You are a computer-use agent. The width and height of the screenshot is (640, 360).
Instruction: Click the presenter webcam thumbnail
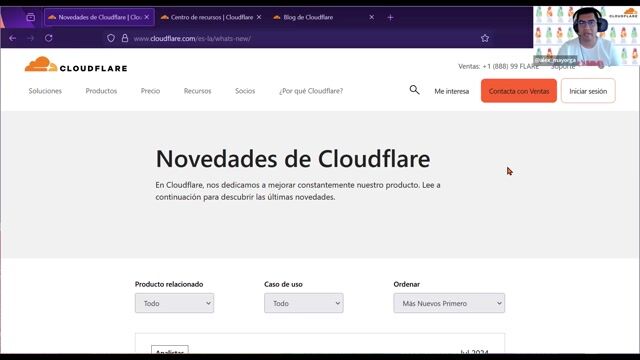pyautogui.click(x=587, y=36)
